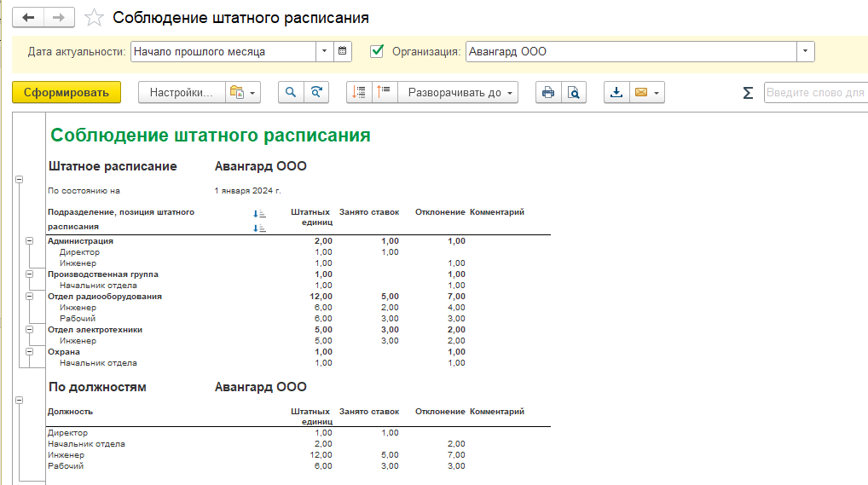This screenshot has width=868, height=485.
Task: Open report variant selection icon
Action: pyautogui.click(x=236, y=92)
